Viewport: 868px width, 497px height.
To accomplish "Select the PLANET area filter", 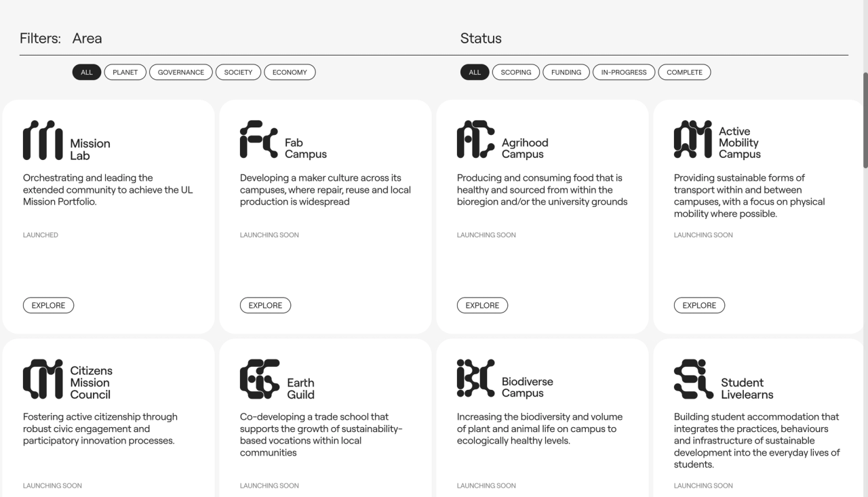I will [125, 72].
